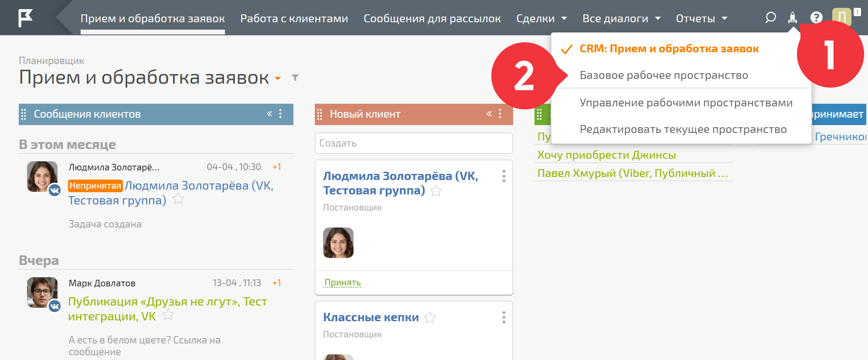
Task: Open Сообщения для рассылок tab
Action: coord(432,18)
